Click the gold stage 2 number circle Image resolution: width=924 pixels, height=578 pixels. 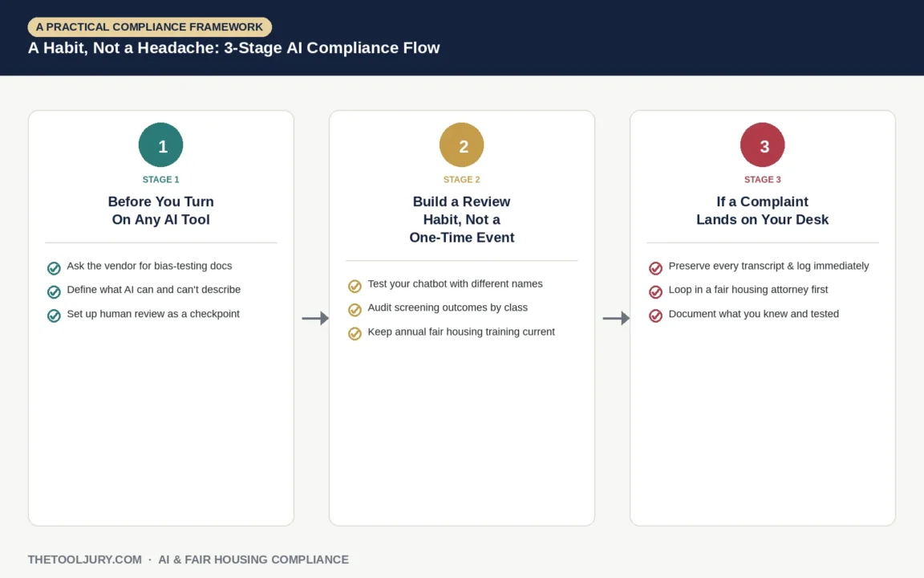461,145
